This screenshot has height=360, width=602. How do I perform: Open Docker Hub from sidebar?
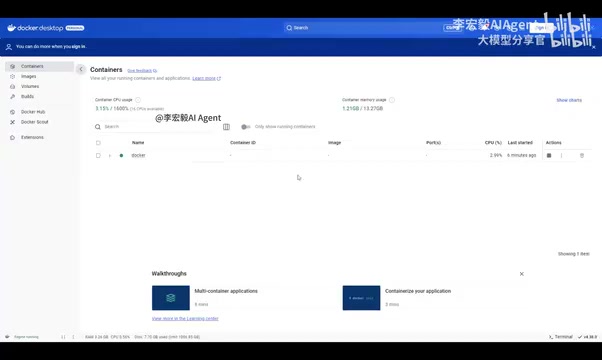point(40,112)
